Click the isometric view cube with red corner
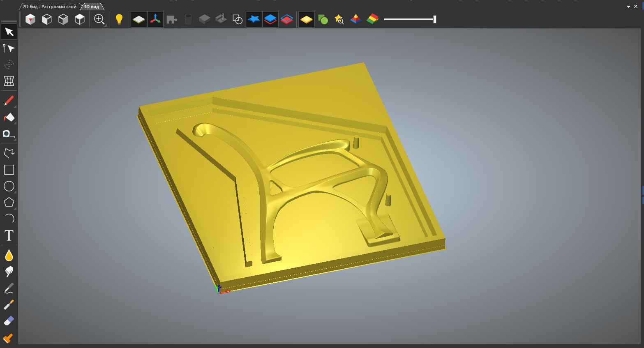The width and height of the screenshot is (644, 348). 30,19
